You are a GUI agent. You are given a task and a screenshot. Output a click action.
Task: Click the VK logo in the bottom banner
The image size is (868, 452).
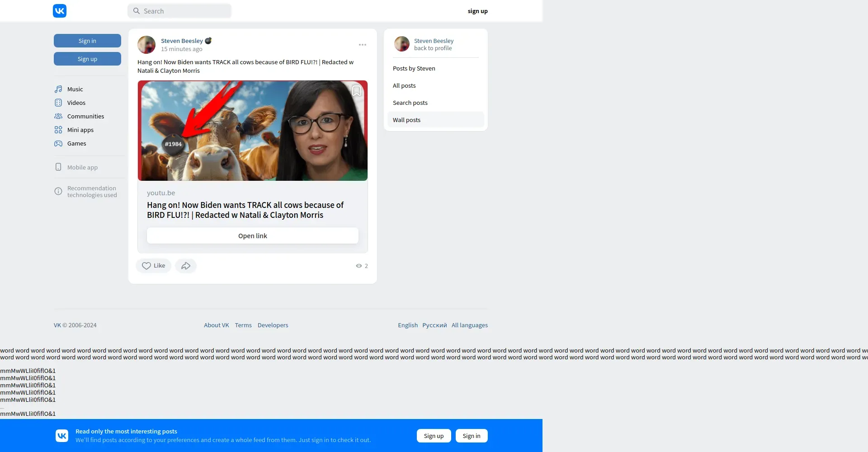pyautogui.click(x=62, y=436)
